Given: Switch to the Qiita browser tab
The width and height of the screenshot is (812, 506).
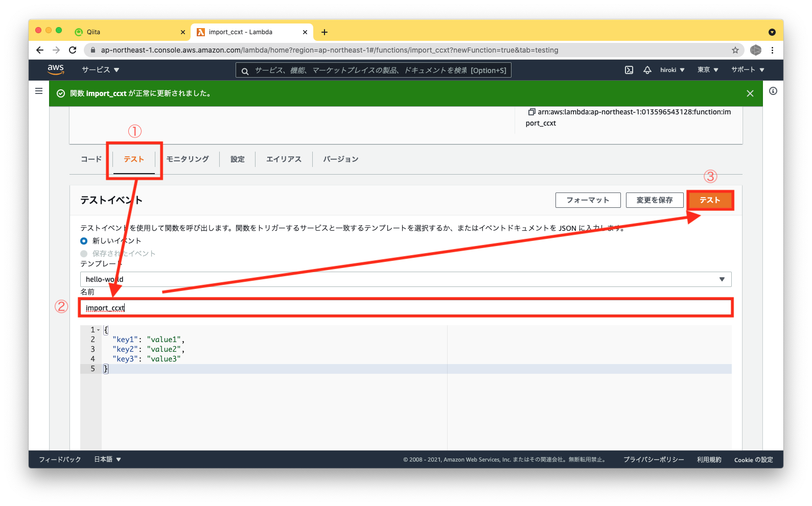Looking at the screenshot, I should point(130,32).
